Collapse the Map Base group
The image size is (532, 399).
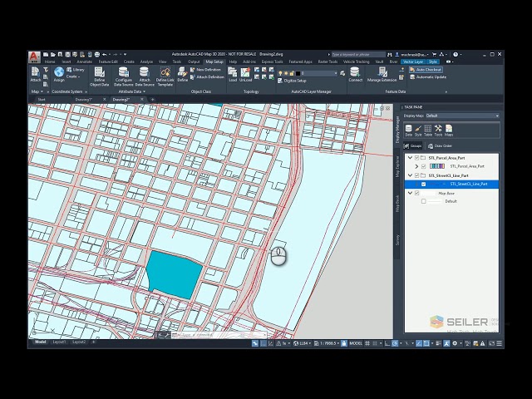pos(410,193)
